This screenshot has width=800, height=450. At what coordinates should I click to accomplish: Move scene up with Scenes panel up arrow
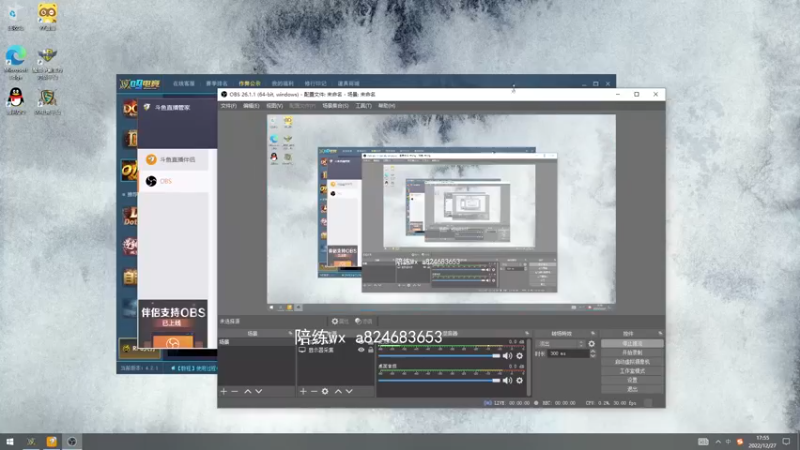point(247,391)
